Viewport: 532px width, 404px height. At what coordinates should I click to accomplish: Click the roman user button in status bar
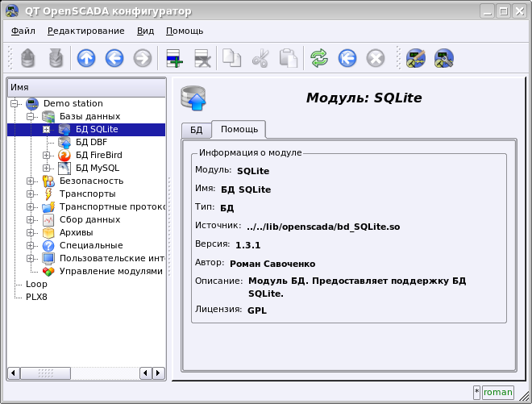[x=497, y=393]
